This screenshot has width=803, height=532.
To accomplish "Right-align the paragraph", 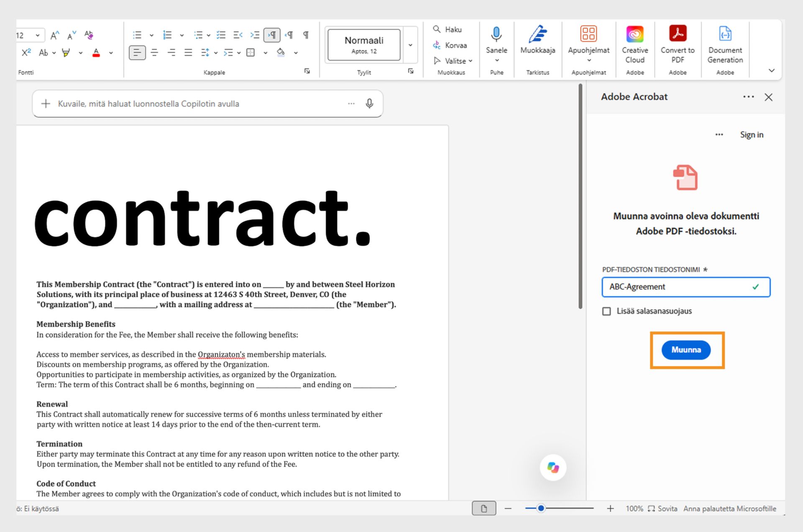I will [171, 52].
